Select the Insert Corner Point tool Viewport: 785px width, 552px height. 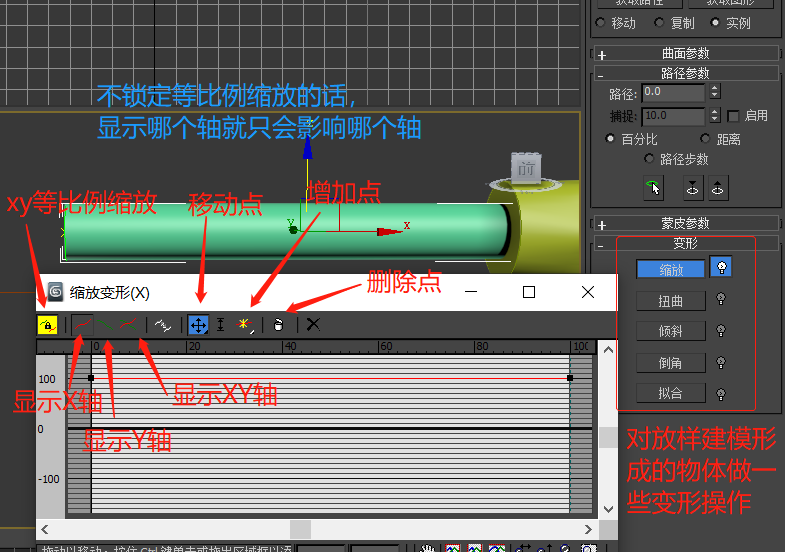click(244, 325)
